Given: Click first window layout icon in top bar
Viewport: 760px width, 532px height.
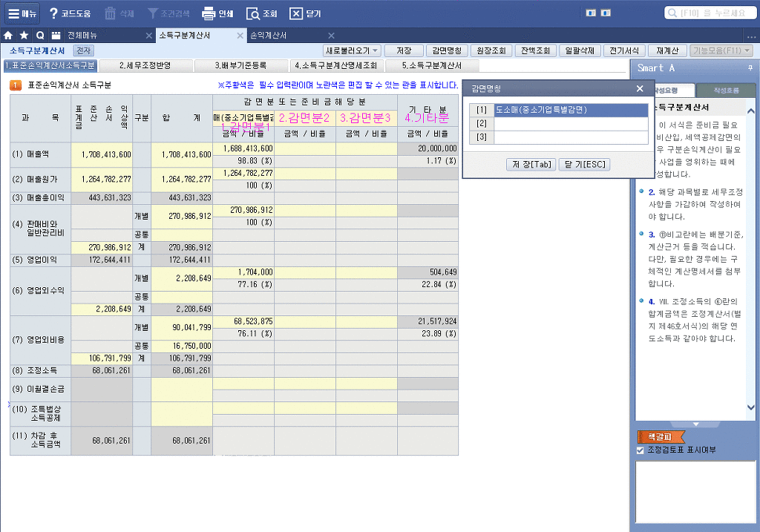Looking at the screenshot, I should point(591,13).
